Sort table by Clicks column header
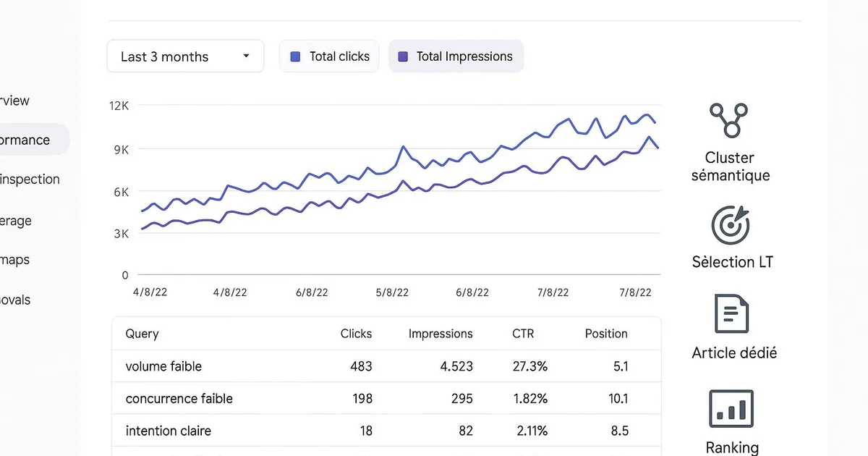Viewport: 868px width, 456px height. tap(356, 334)
